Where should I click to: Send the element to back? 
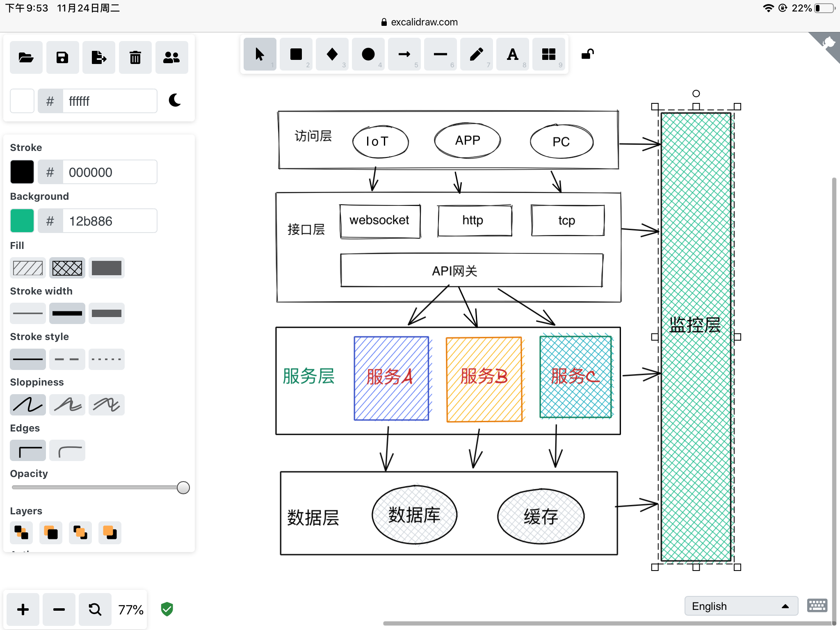(21, 532)
